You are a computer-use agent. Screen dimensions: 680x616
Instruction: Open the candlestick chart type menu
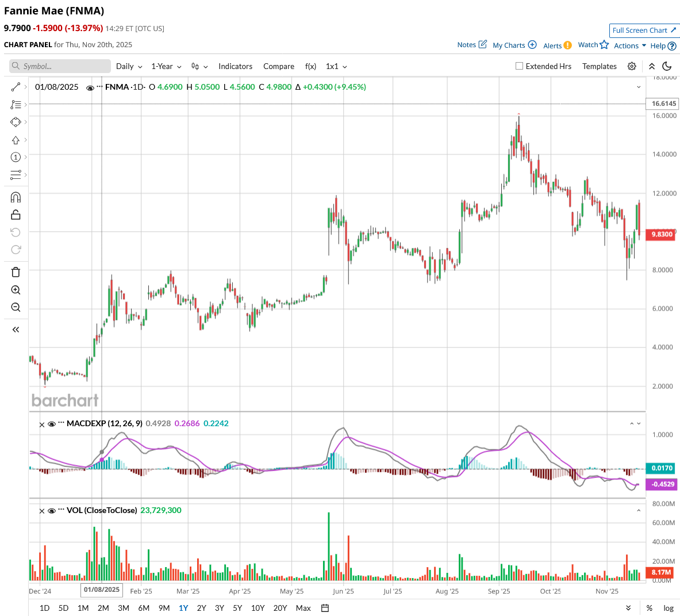199,66
